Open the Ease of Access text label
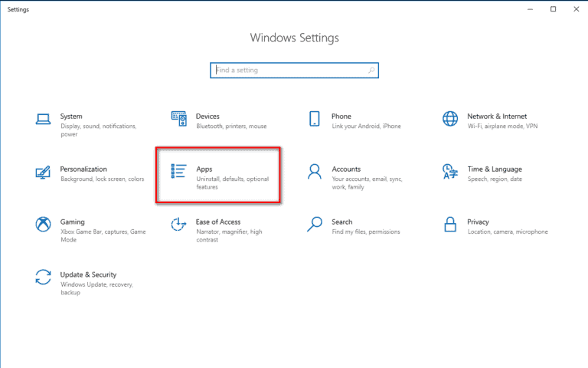The image size is (588, 368). coord(217,222)
